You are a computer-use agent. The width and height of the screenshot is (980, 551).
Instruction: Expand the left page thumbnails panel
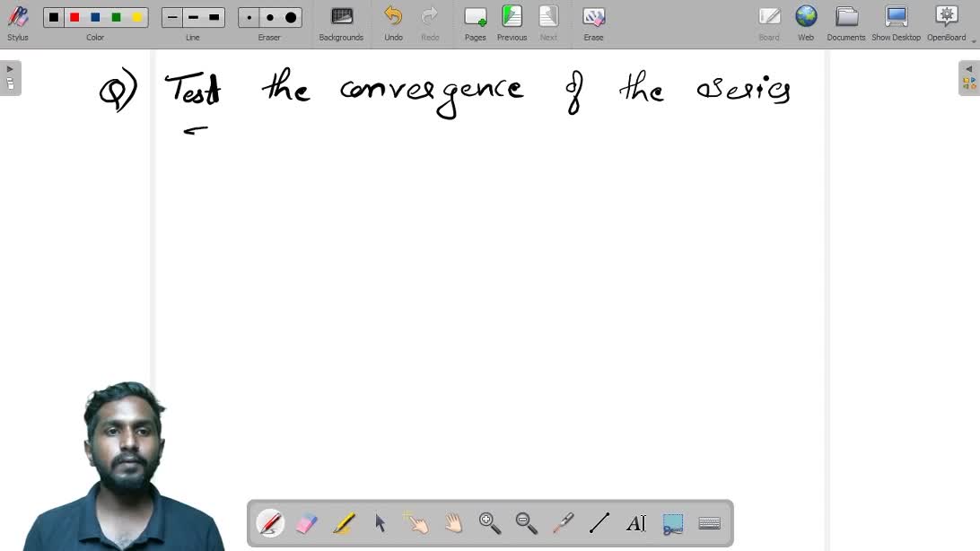coord(10,78)
